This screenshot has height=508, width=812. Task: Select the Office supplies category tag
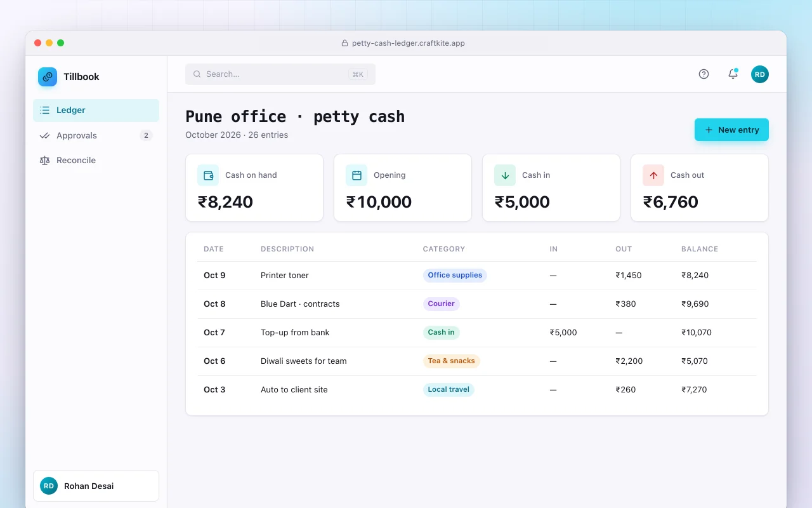(x=455, y=276)
